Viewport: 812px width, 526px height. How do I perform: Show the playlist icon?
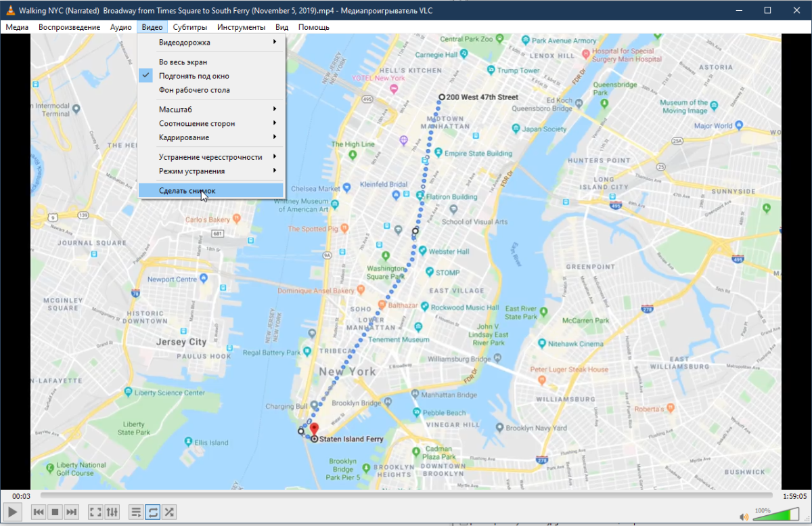pyautogui.click(x=136, y=512)
